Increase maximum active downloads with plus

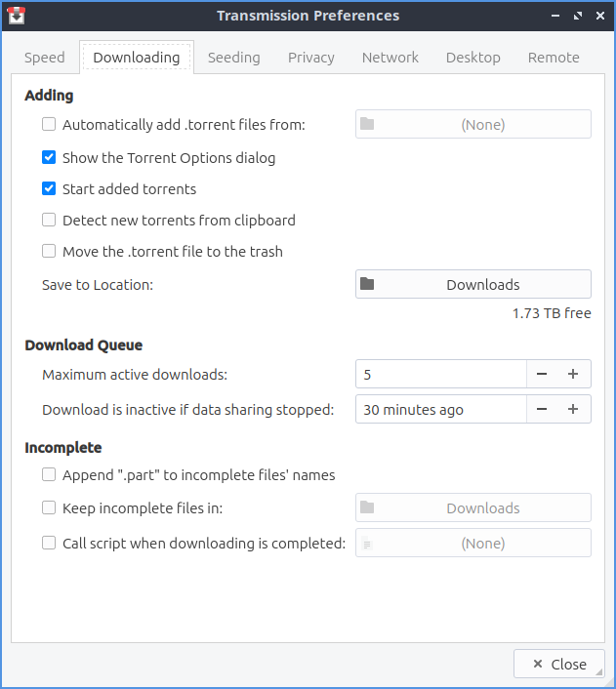[x=574, y=375]
